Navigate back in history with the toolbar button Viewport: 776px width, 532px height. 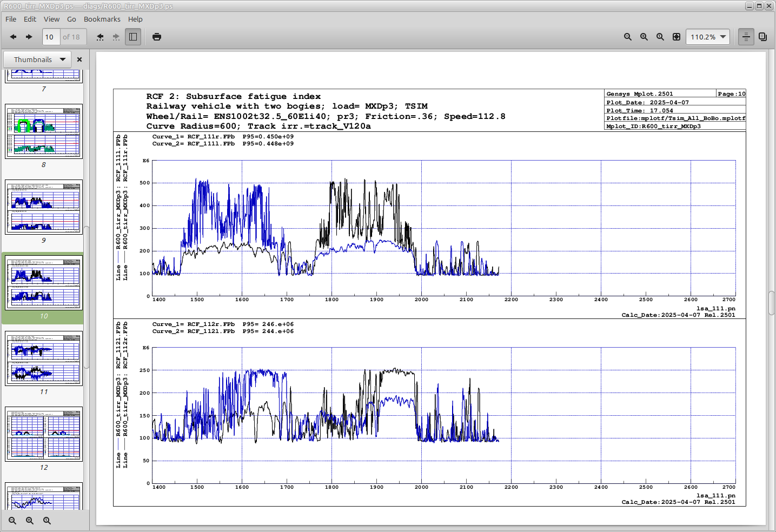[x=100, y=37]
